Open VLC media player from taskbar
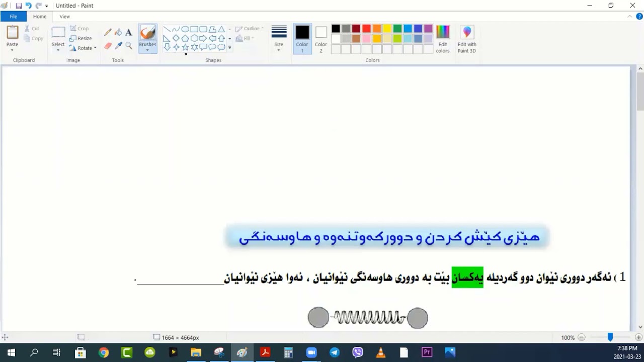The width and height of the screenshot is (644, 362). click(381, 352)
